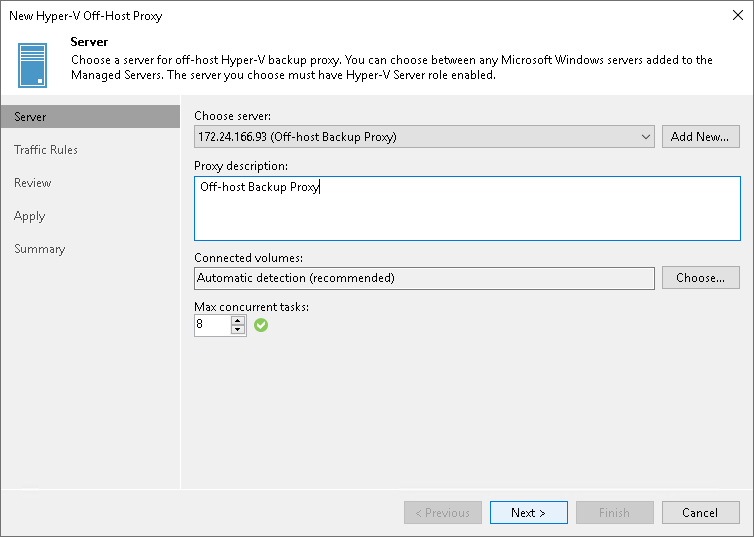Image resolution: width=754 pixels, height=537 pixels.
Task: Click the server icon in the header
Action: coord(33,64)
